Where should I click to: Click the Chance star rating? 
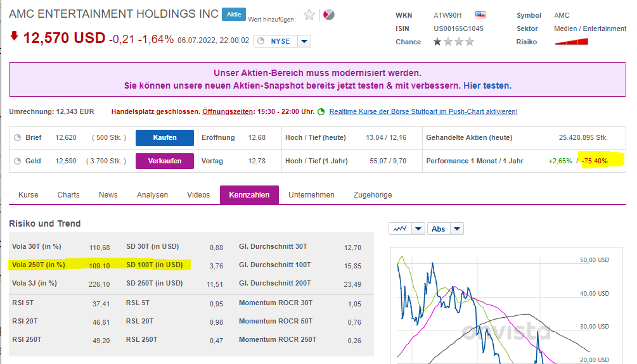point(453,42)
